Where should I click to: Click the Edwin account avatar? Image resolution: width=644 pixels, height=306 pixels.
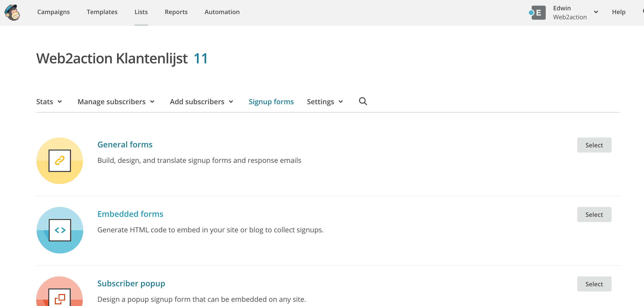[538, 12]
